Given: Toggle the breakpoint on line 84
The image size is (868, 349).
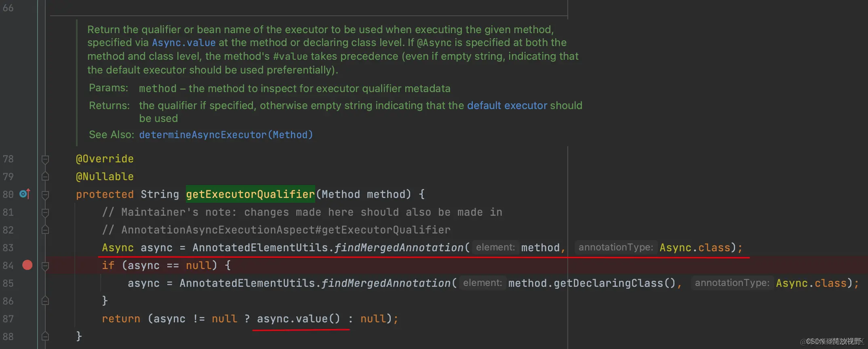Looking at the screenshot, I should click(x=27, y=265).
